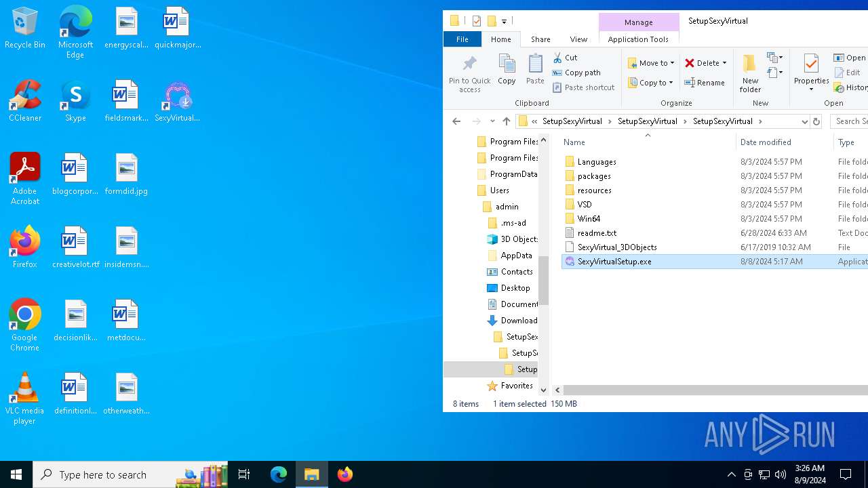Open the New item dropdown

[775, 58]
